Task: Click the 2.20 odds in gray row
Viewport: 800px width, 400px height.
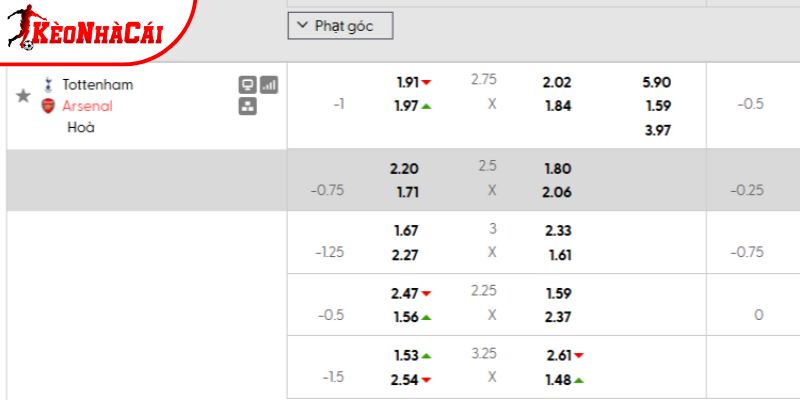Action: point(405,168)
